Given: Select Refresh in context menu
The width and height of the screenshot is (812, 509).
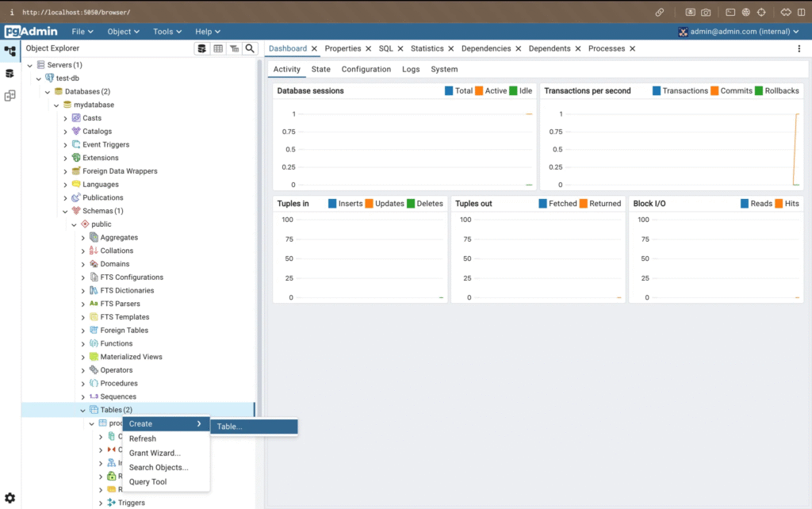Looking at the screenshot, I should 166,438.
